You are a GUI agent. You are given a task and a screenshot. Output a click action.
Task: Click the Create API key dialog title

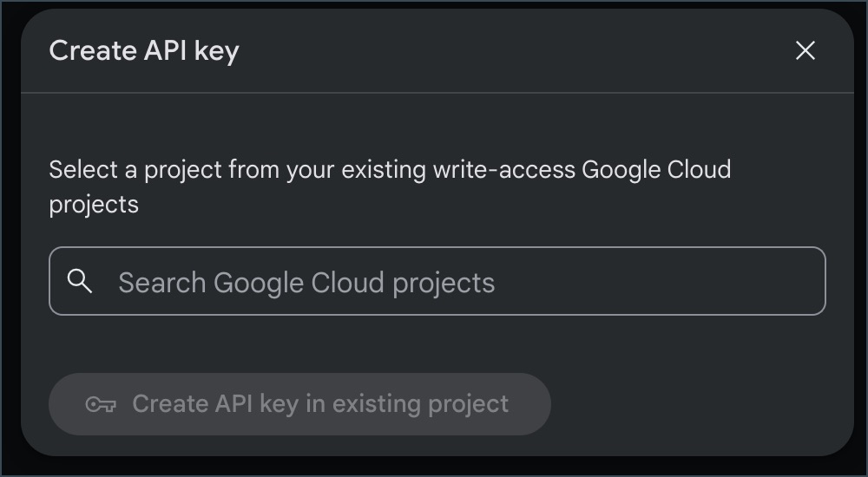click(x=144, y=50)
